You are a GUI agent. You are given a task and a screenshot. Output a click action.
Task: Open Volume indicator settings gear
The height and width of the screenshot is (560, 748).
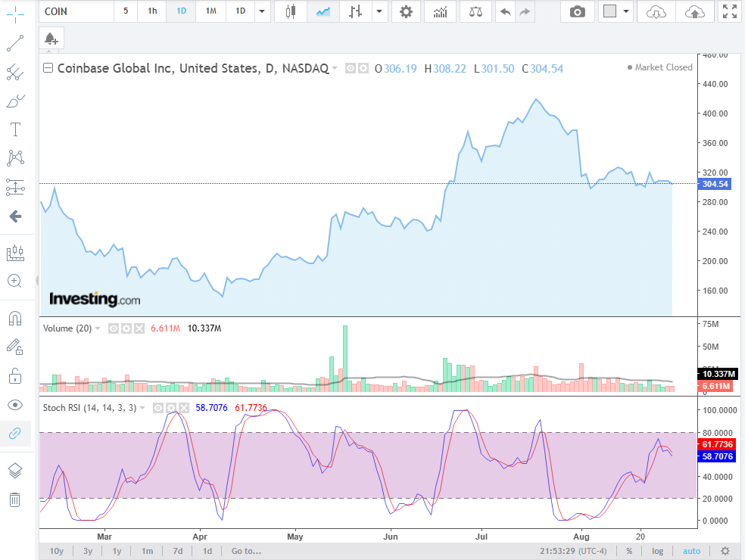pos(126,328)
